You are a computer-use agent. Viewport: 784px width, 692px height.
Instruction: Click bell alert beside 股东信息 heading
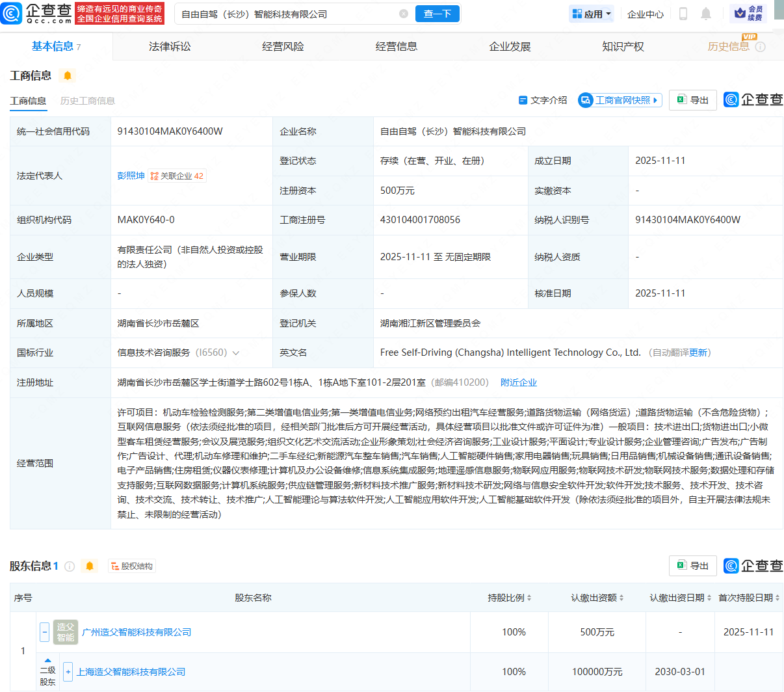(90, 566)
